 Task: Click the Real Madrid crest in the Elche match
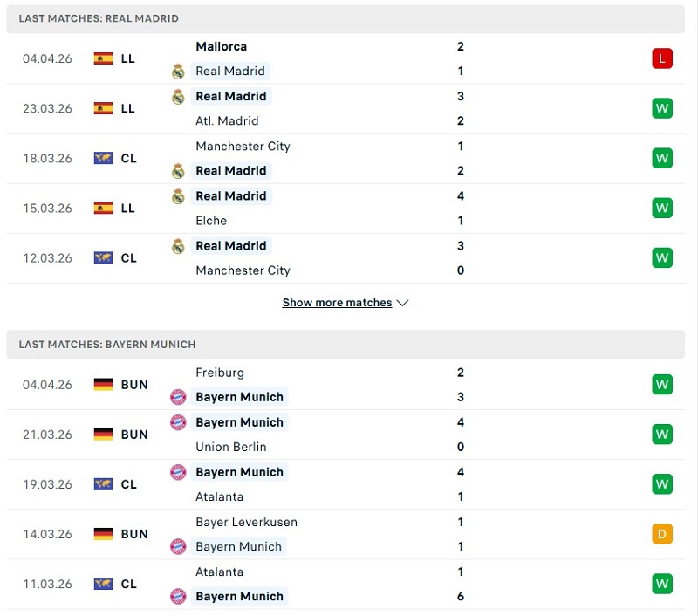click(x=177, y=196)
